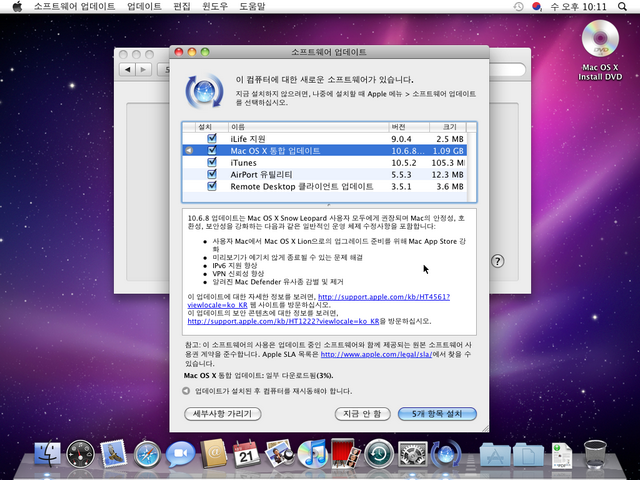This screenshot has width=640, height=480.
Task: Click search field in background window
Action: pos(507,69)
